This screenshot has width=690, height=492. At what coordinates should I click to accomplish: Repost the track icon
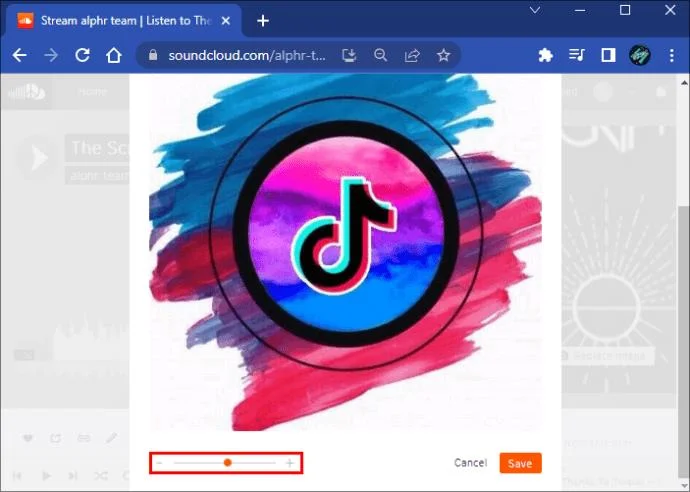click(x=56, y=438)
